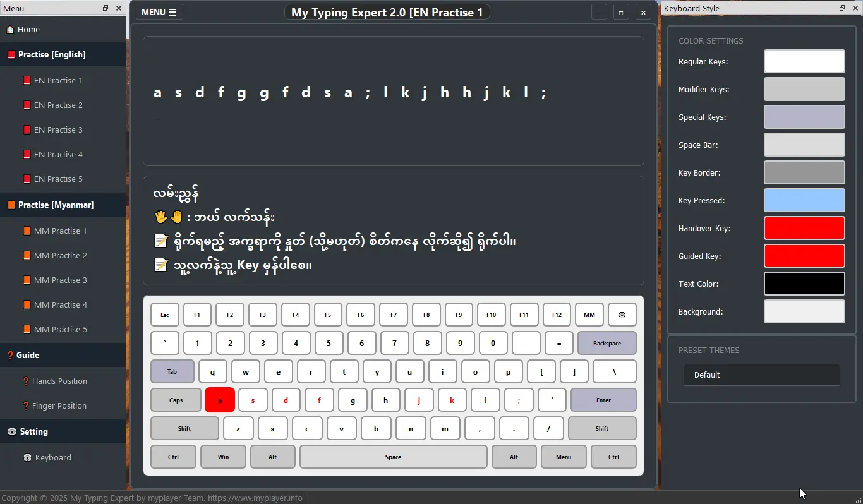Change the Text Color black swatch
The image size is (863, 504).
804,284
